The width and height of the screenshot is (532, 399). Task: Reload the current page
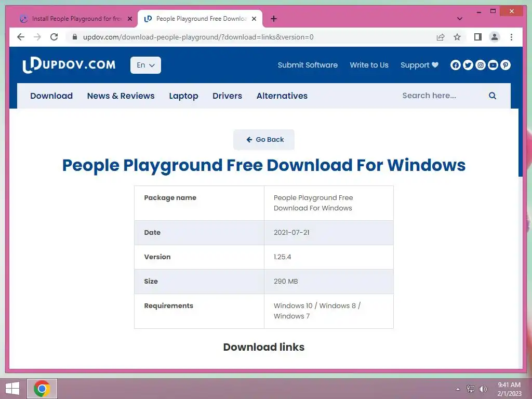click(x=54, y=37)
